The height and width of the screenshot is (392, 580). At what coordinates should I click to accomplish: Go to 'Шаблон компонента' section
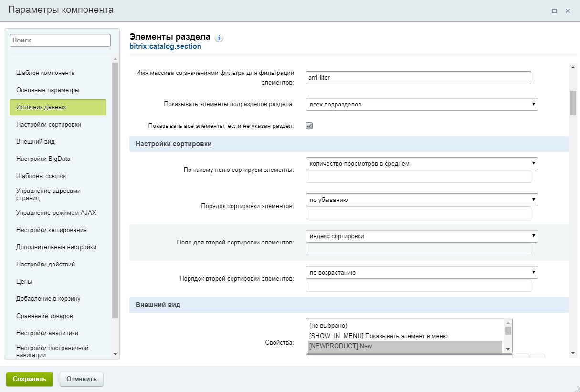tap(45, 73)
